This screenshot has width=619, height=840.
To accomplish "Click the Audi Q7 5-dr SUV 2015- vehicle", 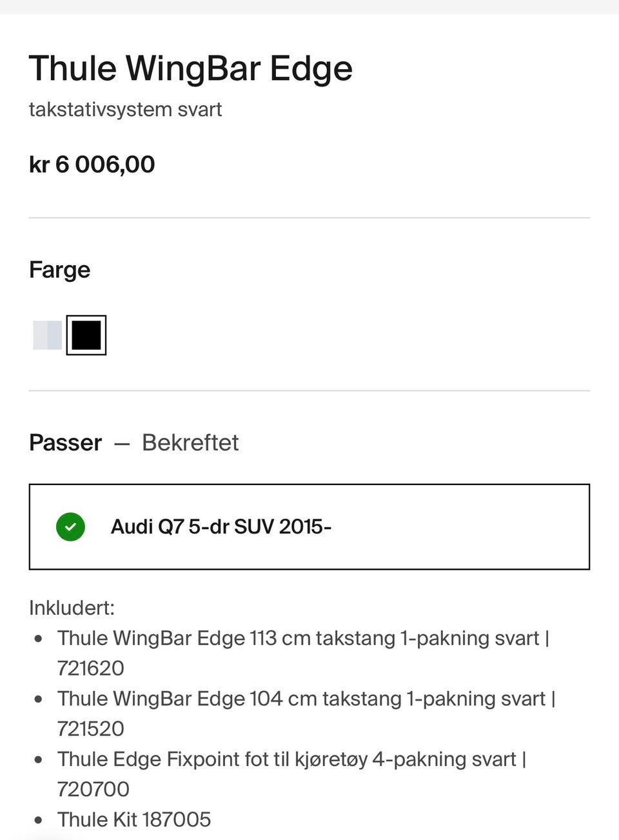I will 221,526.
